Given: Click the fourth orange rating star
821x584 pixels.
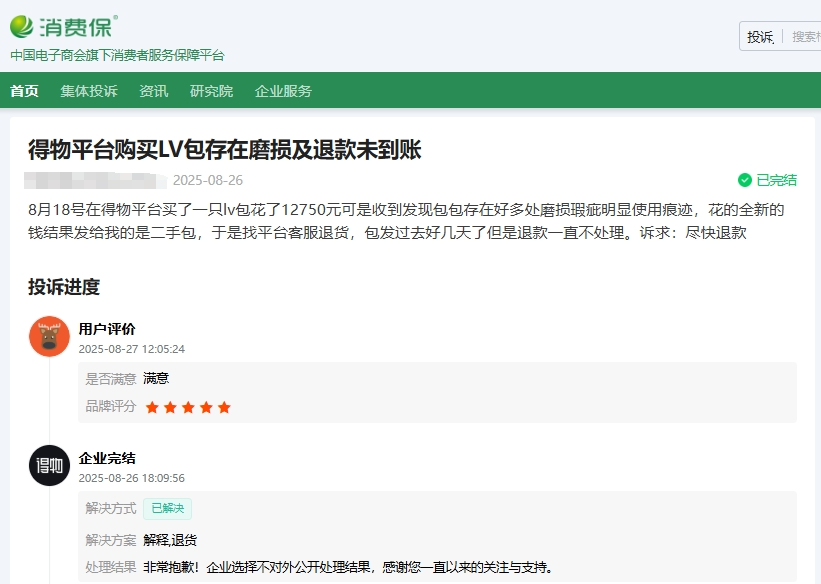Looking at the screenshot, I should click(206, 407).
